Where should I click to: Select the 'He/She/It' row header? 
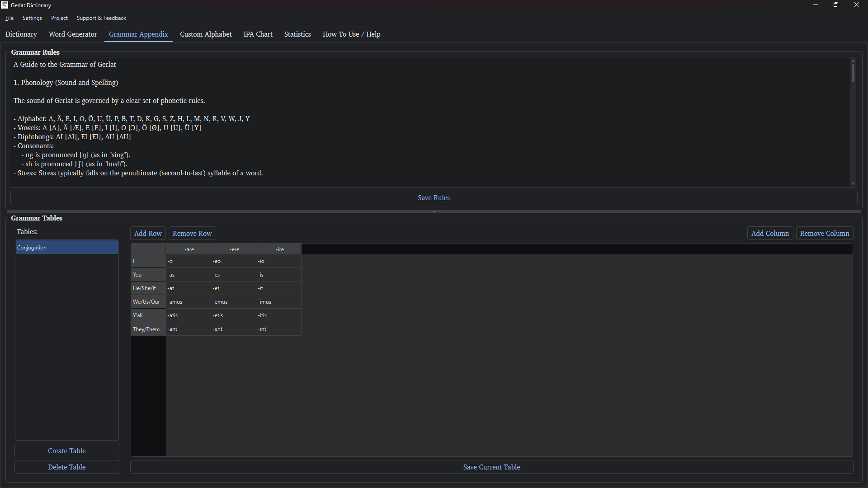click(x=148, y=288)
